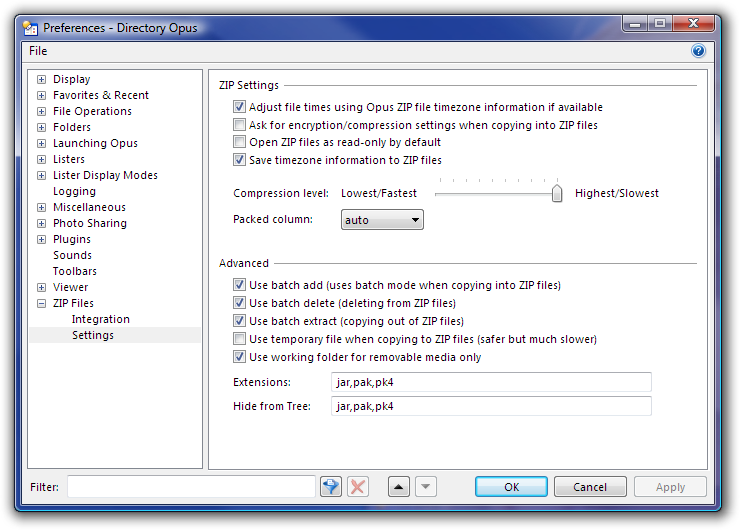Open the blue help question mark icon
This screenshot has height=530, width=740.
tap(698, 51)
